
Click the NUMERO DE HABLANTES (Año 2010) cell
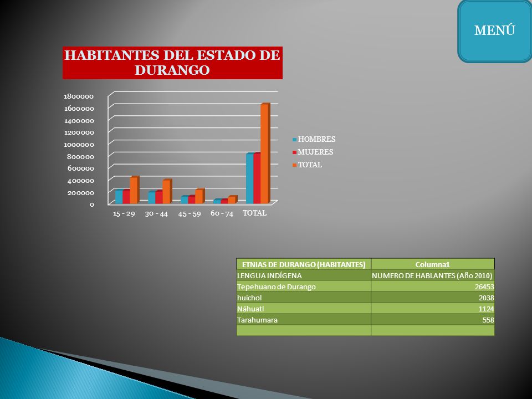pyautogui.click(x=433, y=275)
